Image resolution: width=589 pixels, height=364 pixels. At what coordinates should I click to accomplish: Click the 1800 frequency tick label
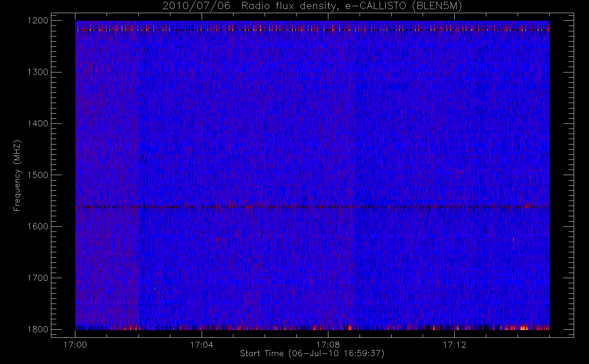[38, 329]
